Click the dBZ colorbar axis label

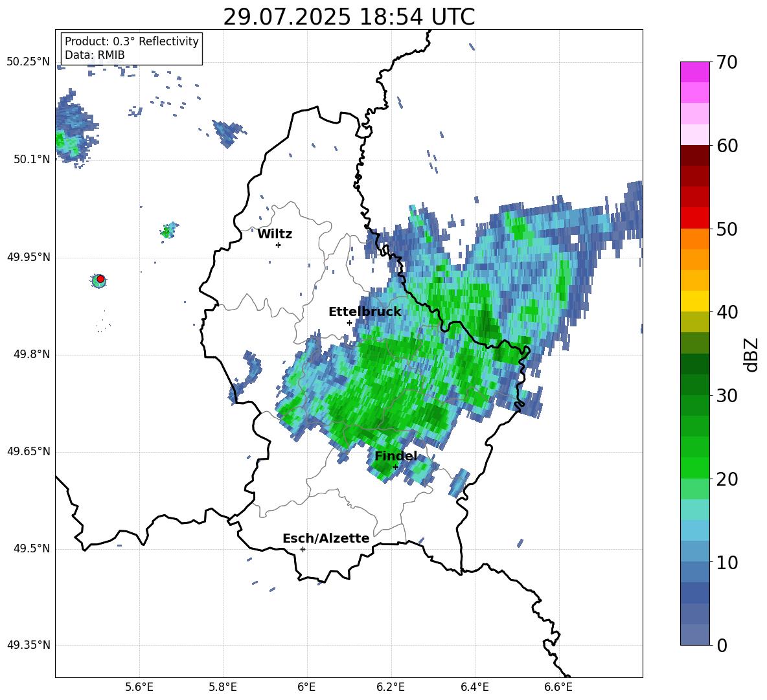(752, 354)
